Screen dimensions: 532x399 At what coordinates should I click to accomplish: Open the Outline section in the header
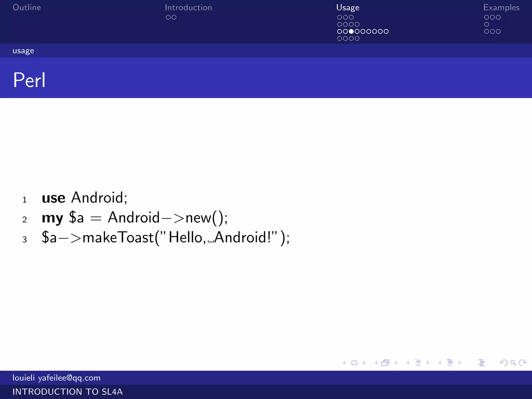pos(27,8)
